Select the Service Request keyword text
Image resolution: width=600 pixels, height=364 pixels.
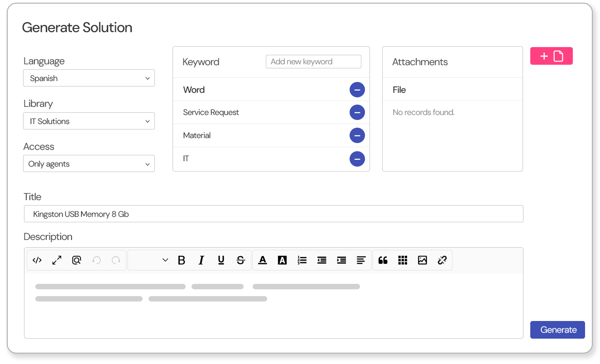coord(211,112)
